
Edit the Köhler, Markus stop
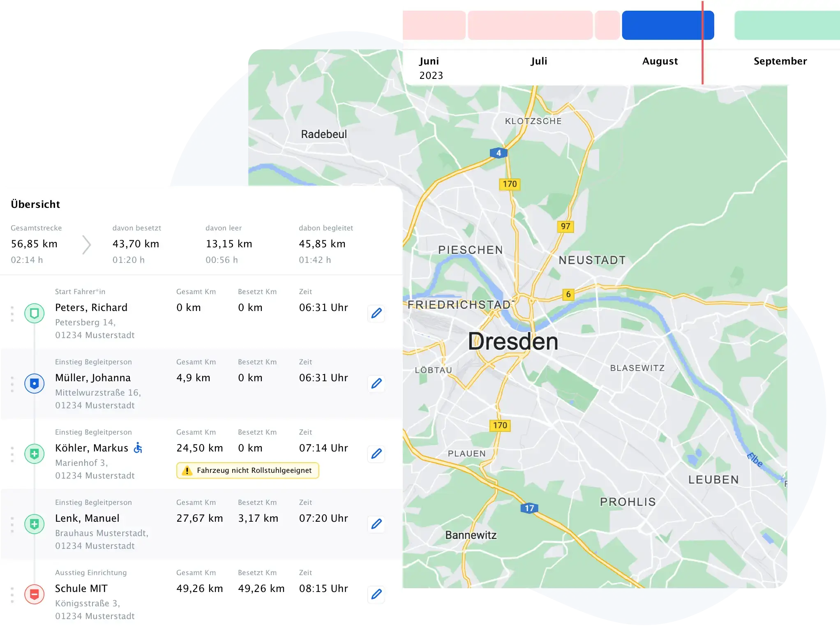tap(376, 454)
